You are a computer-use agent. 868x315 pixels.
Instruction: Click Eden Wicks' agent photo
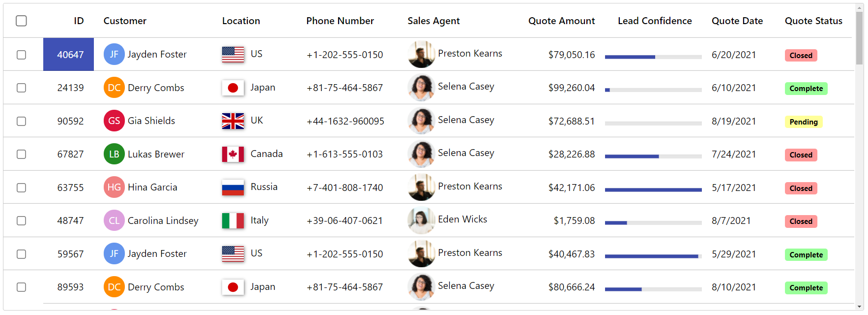coord(421,220)
